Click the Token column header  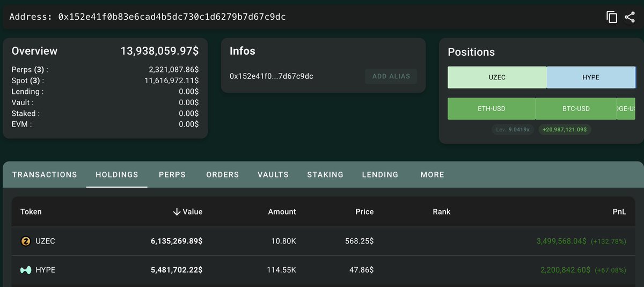coord(31,212)
